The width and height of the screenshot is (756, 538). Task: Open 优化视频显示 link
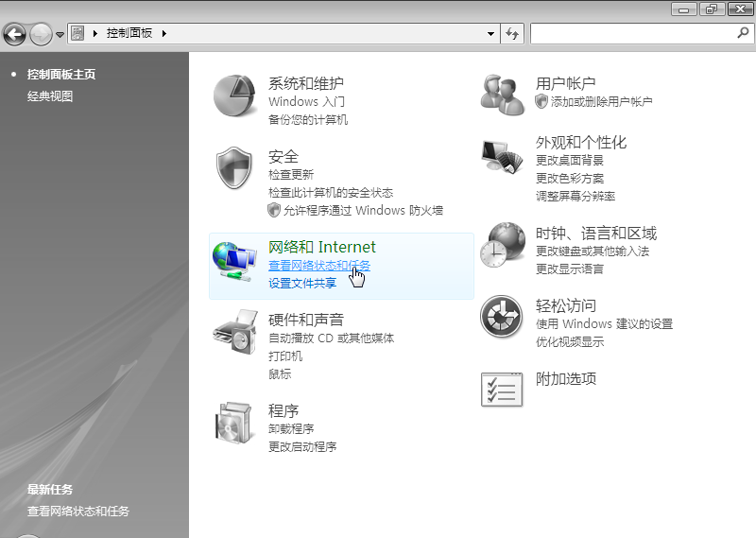pos(570,342)
